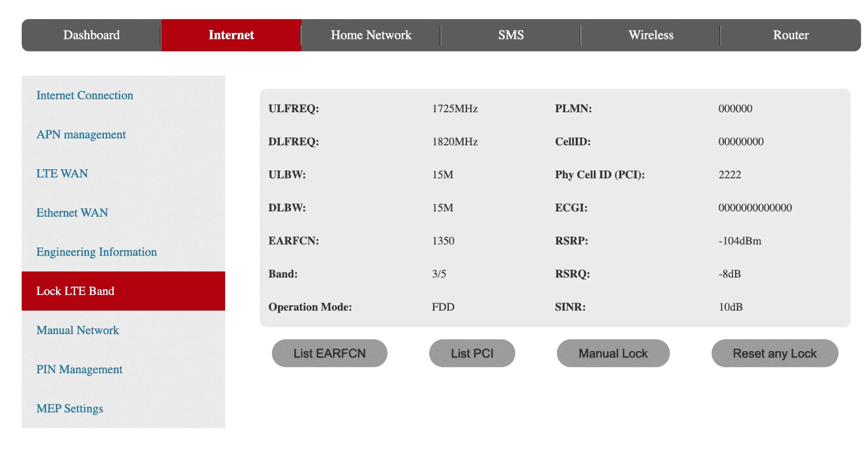
Task: Select the EARFCN value 1350
Action: click(443, 241)
